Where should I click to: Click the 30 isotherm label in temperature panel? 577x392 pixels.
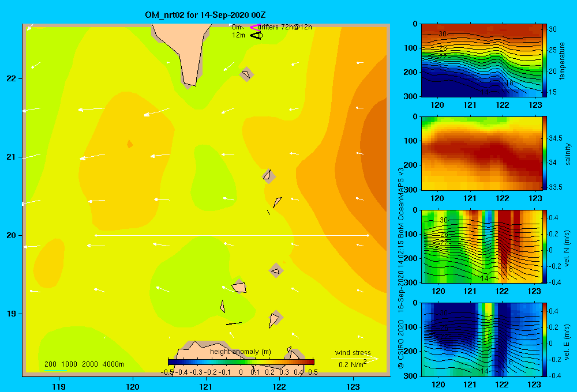(x=443, y=34)
